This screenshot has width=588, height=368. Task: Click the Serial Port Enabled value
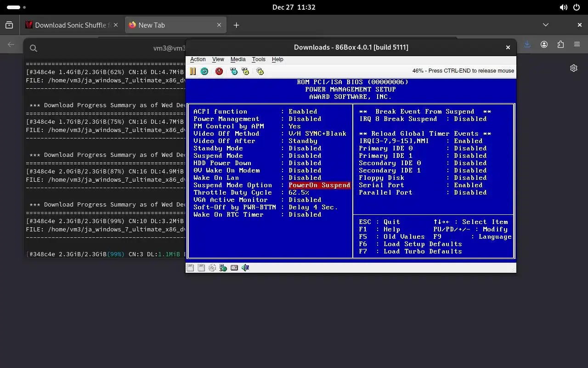[x=468, y=185]
